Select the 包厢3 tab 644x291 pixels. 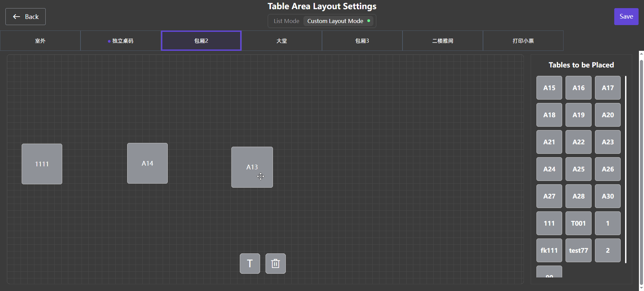pyautogui.click(x=362, y=41)
